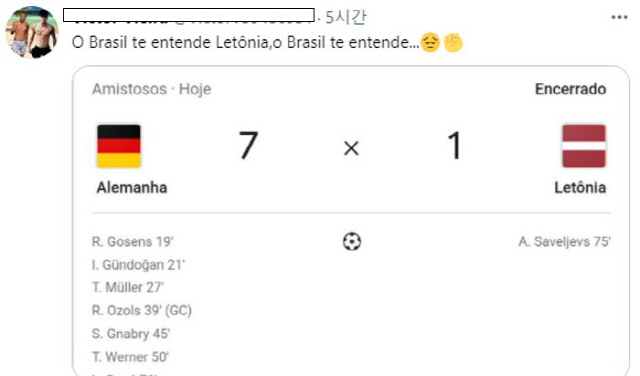The height and width of the screenshot is (376, 640).
Task: Open the Letônia team name
Action: click(580, 188)
